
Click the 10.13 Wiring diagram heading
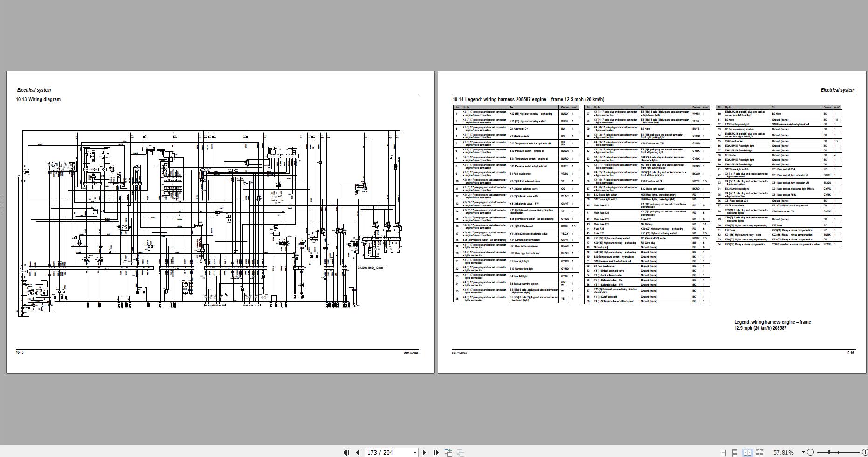click(x=38, y=99)
